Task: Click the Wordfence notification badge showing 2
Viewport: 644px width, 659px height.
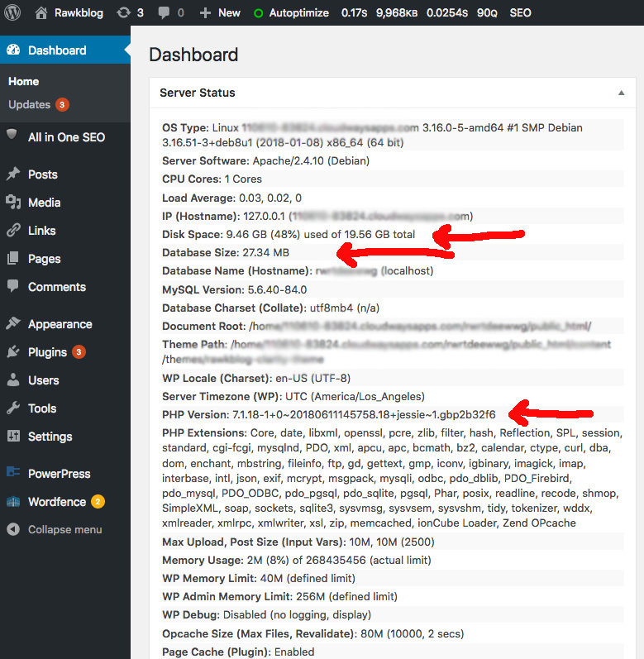Action: 98,501
